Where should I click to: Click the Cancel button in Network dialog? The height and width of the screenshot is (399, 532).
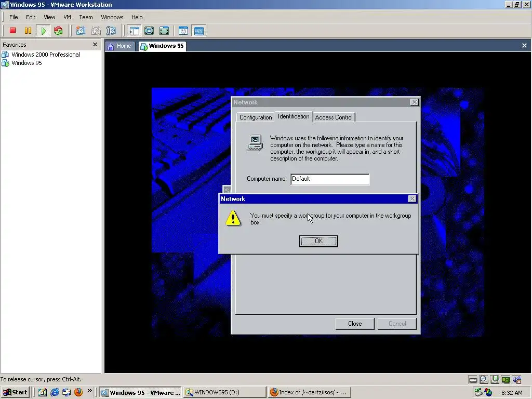click(x=397, y=324)
